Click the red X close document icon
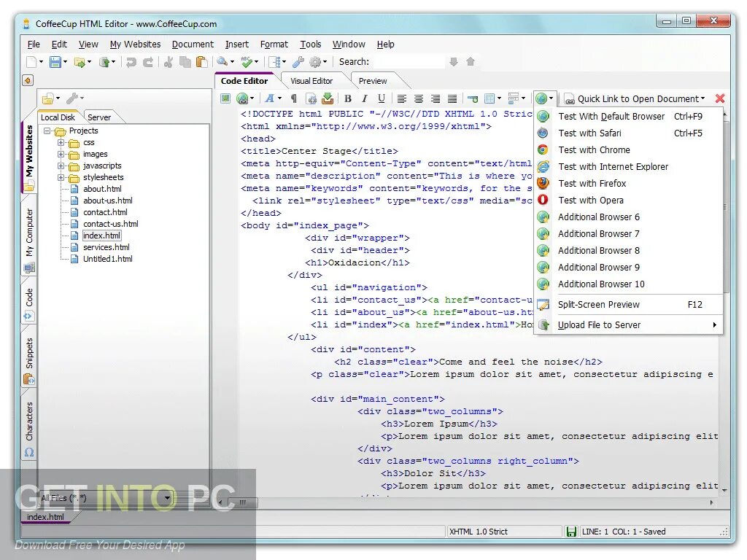Screen dimensions: 747x560 coord(720,98)
